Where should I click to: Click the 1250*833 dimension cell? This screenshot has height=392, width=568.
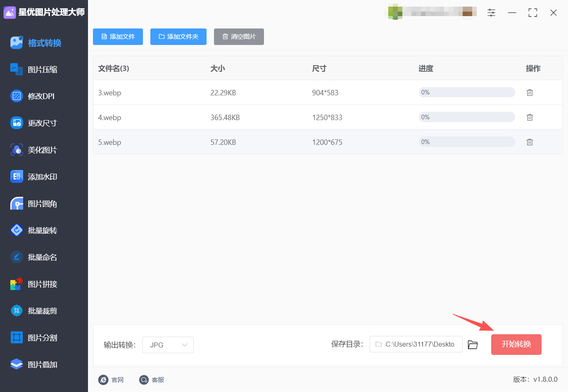click(x=327, y=118)
